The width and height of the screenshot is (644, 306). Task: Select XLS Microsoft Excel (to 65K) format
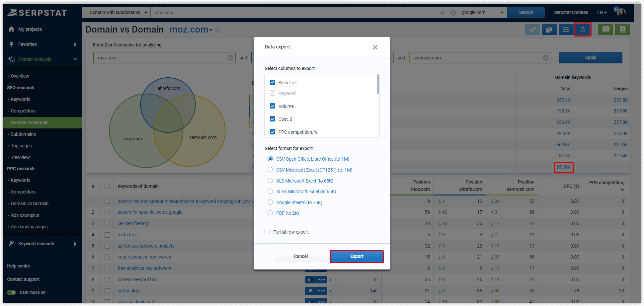[270, 181]
